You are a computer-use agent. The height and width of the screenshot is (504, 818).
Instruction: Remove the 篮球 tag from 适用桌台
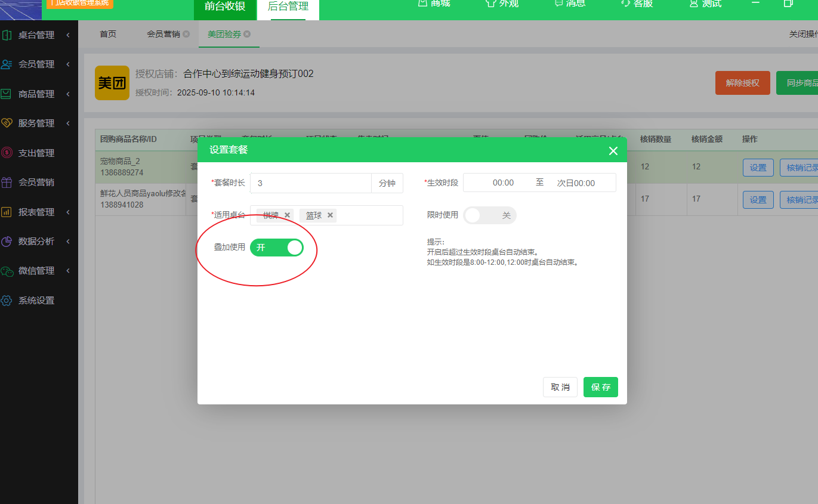(x=330, y=215)
